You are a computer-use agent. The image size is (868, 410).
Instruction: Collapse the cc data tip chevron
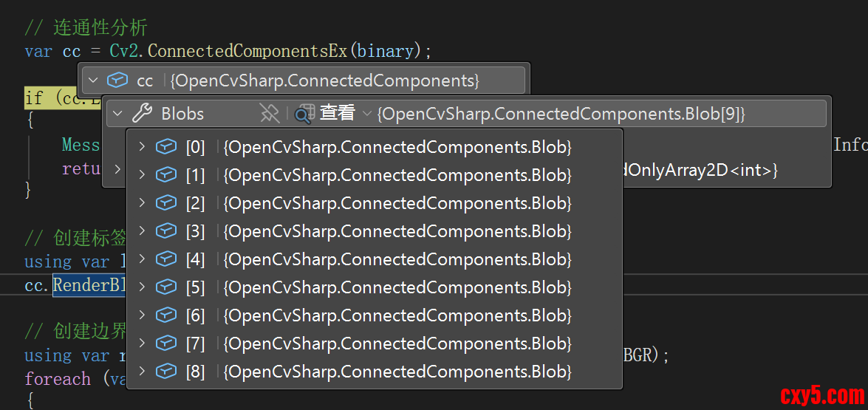pyautogui.click(x=93, y=80)
